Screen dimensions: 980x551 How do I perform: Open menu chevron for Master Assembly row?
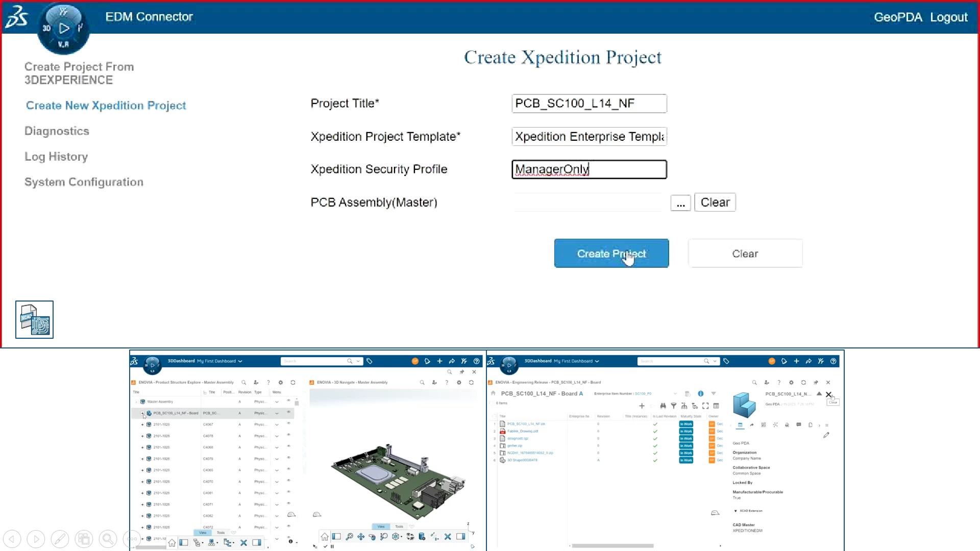[277, 402]
